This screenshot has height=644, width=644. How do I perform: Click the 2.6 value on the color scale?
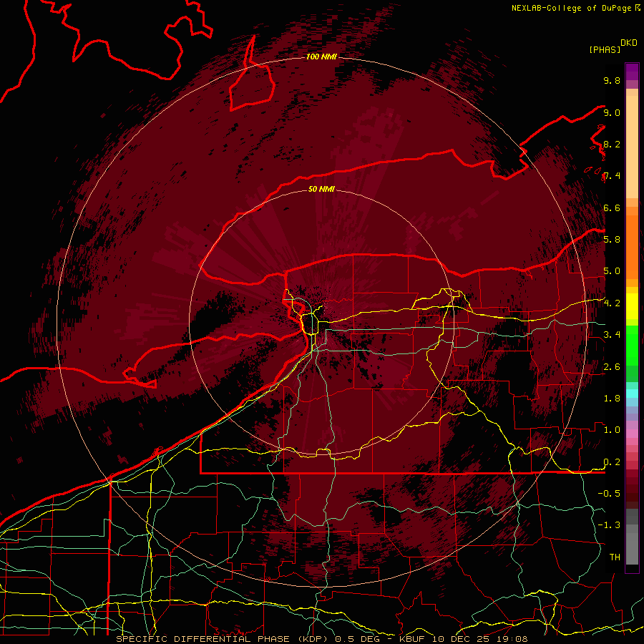pyautogui.click(x=612, y=367)
